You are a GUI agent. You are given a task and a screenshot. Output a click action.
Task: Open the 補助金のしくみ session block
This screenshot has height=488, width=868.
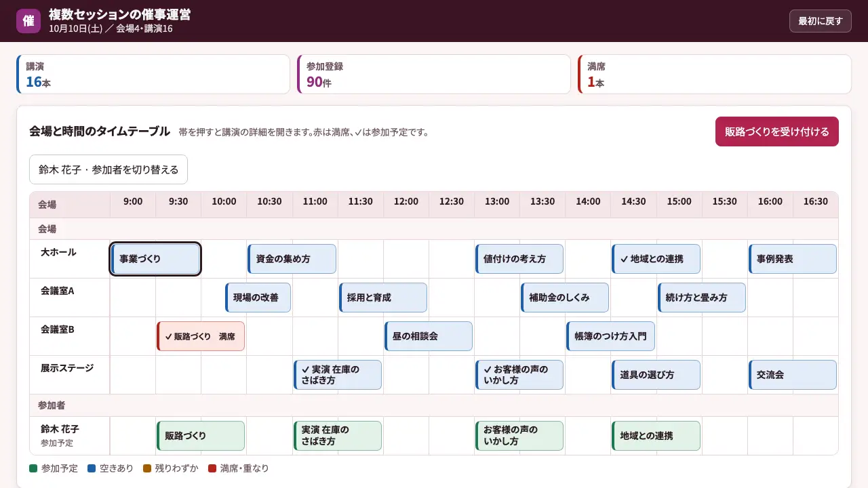[565, 298]
